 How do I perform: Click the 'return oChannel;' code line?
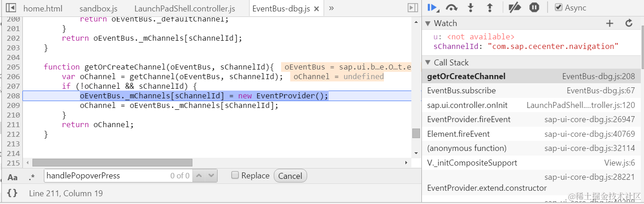tap(98, 124)
